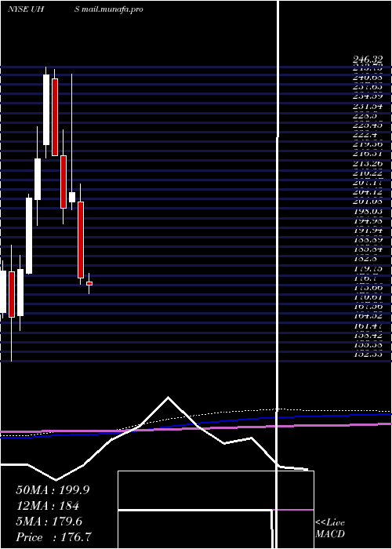Select the 5MA : 179.6 readout

tap(49, 522)
